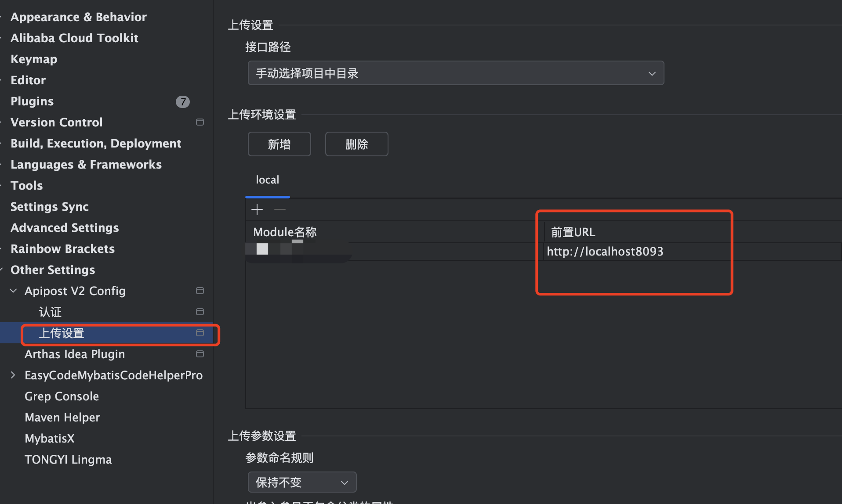The width and height of the screenshot is (842, 504).
Task: Open the Keymap settings page
Action: (x=34, y=59)
